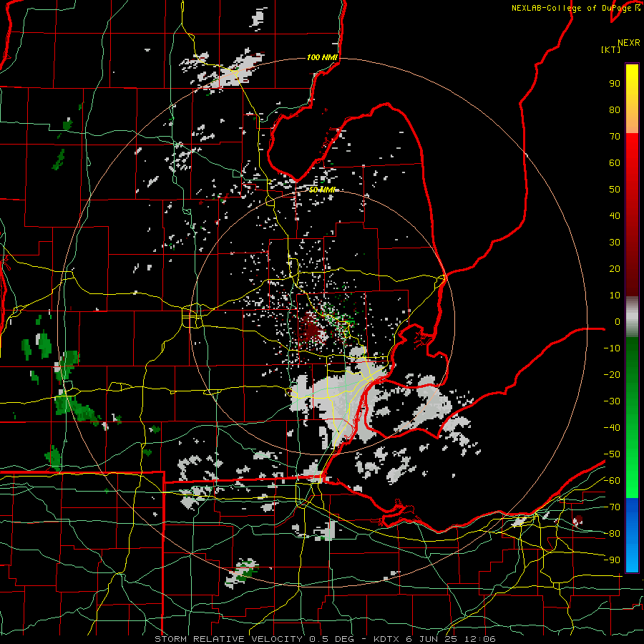The width and height of the screenshot is (644, 644).
Task: Click the -40 scale value
Action: point(612,428)
